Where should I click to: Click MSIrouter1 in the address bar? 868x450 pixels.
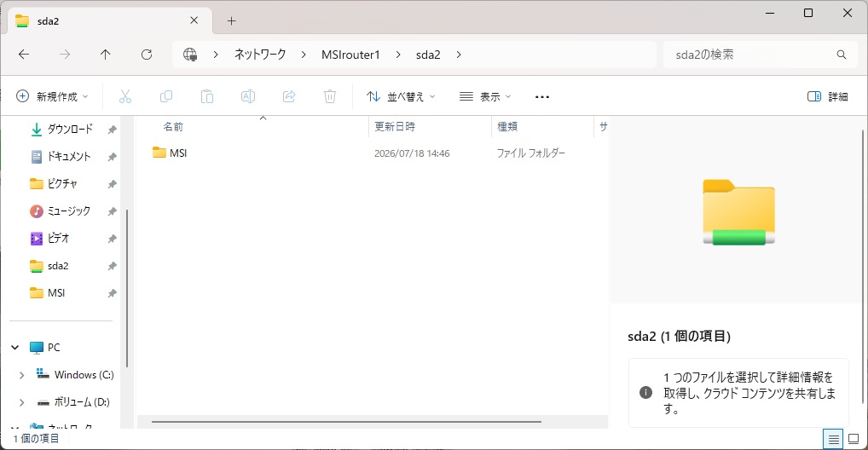pyautogui.click(x=350, y=55)
